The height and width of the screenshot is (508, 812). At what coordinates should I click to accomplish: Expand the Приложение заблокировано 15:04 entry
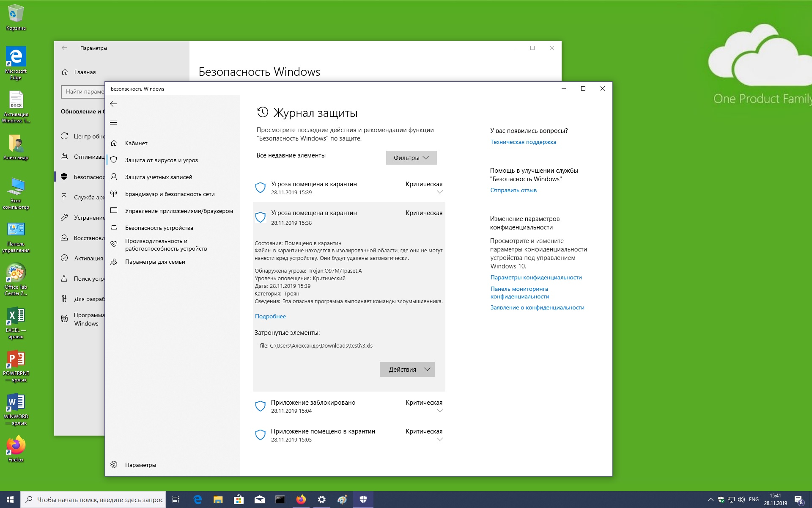click(x=439, y=411)
